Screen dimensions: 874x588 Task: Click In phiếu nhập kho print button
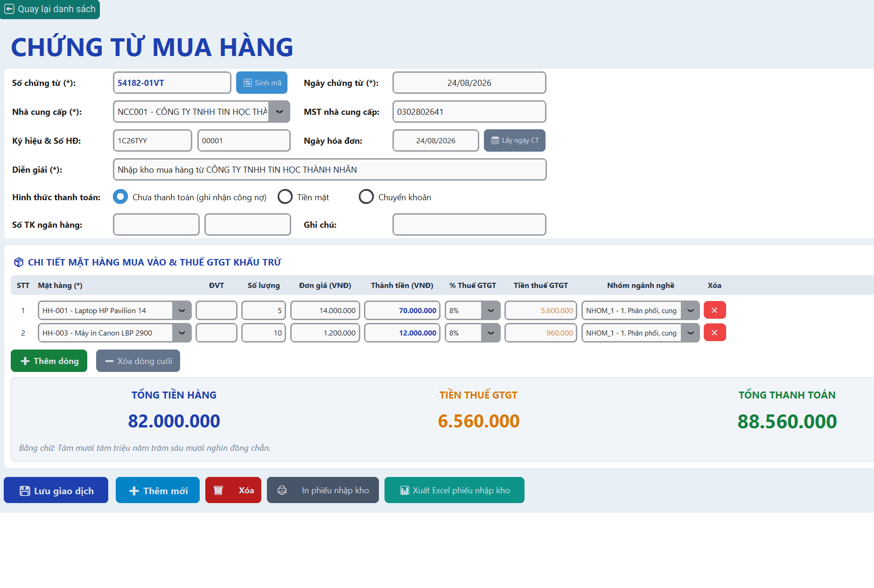323,490
